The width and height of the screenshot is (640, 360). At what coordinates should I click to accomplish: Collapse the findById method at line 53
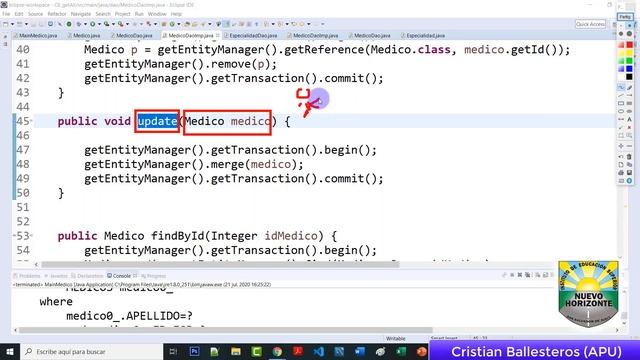tap(32, 236)
